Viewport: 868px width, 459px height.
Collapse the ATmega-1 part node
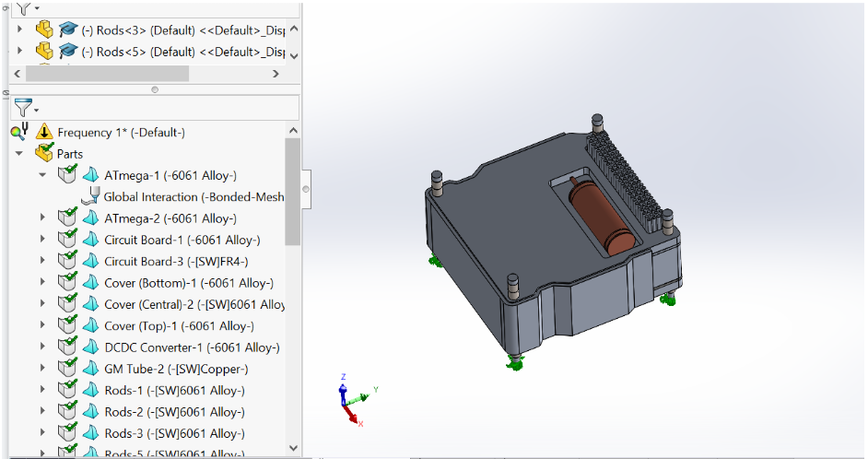[42, 175]
